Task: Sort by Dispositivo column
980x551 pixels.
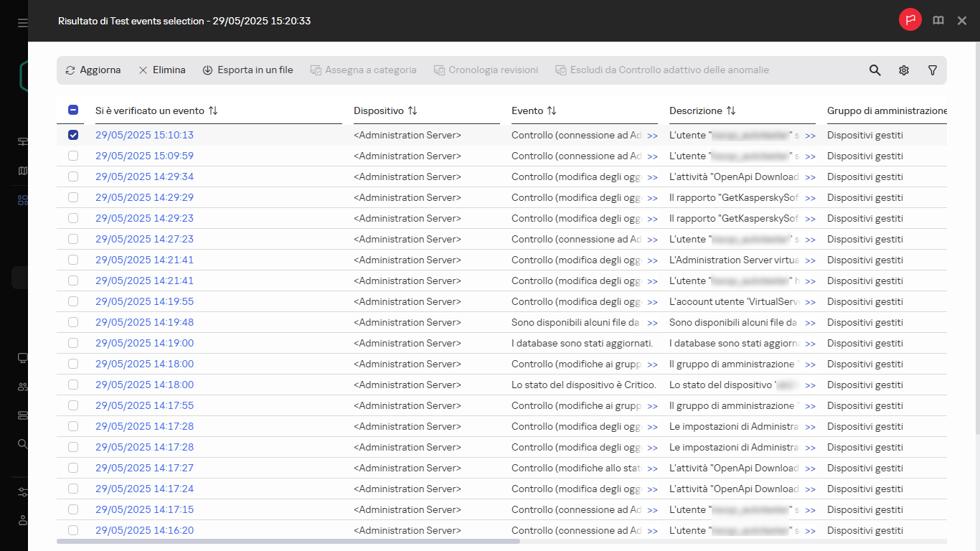Action: click(x=413, y=111)
